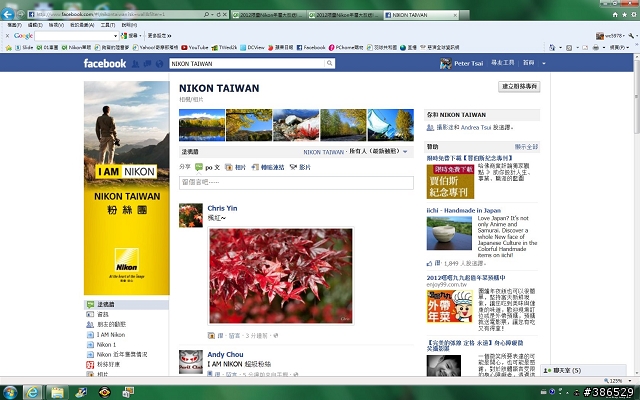Open the chat bar at the bottom right

click(583, 371)
